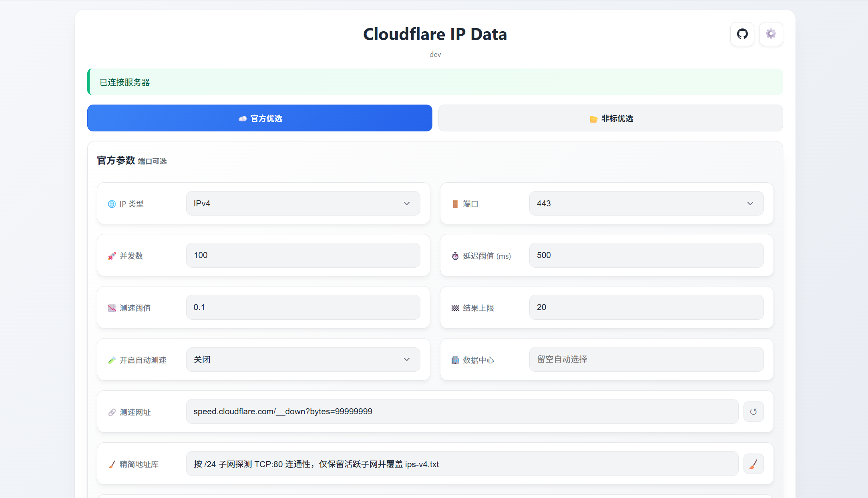The height and width of the screenshot is (498, 868).
Task: Click the test tube icon beside 开启自动测速
Action: click(112, 360)
